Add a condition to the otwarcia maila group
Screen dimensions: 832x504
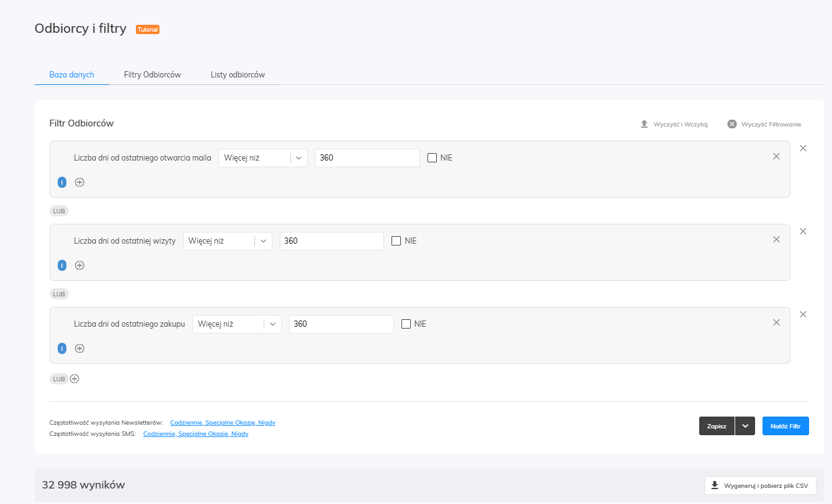[x=79, y=182]
